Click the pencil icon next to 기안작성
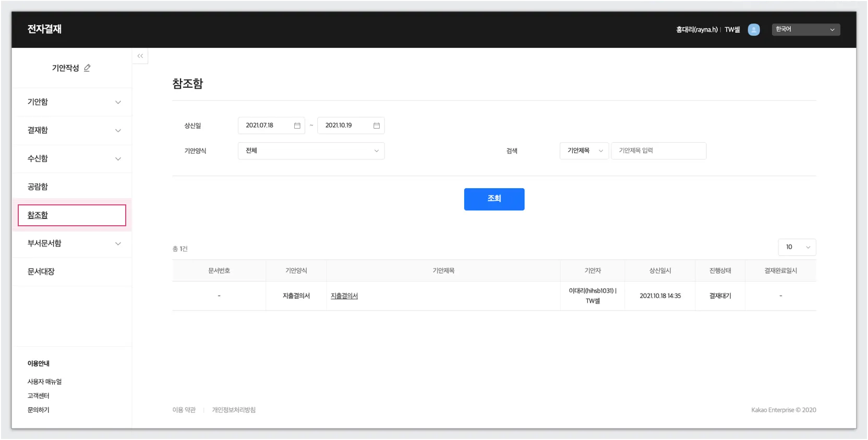Screen dimensions: 868x440 point(87,68)
